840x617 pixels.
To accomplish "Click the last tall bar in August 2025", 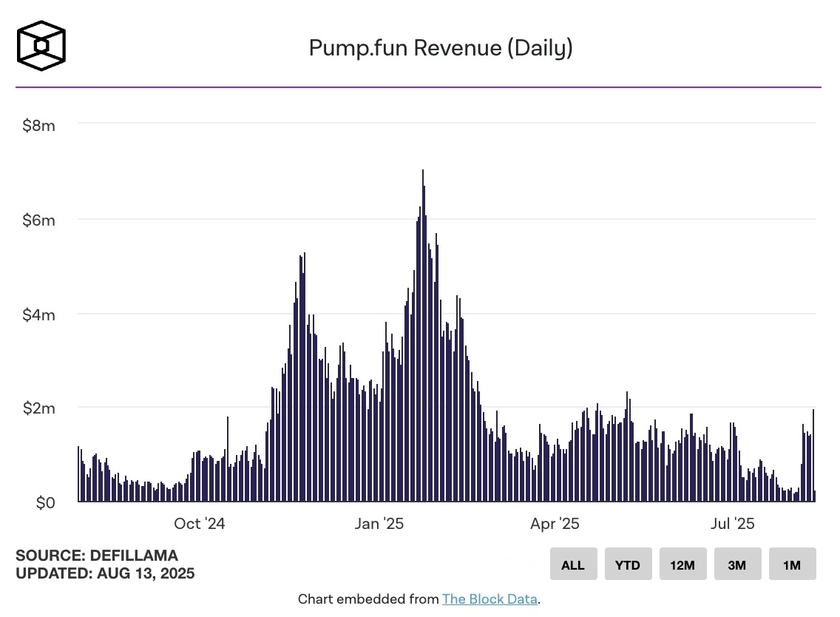I will tap(813, 455).
